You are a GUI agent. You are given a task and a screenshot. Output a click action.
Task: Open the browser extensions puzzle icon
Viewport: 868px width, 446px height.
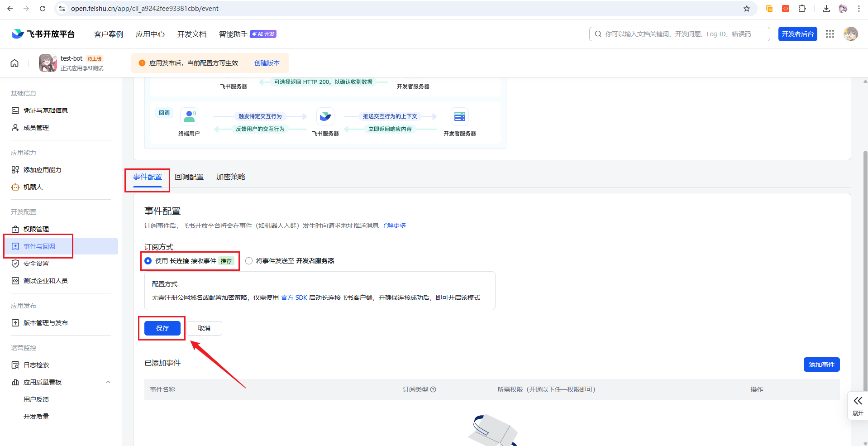(x=802, y=9)
